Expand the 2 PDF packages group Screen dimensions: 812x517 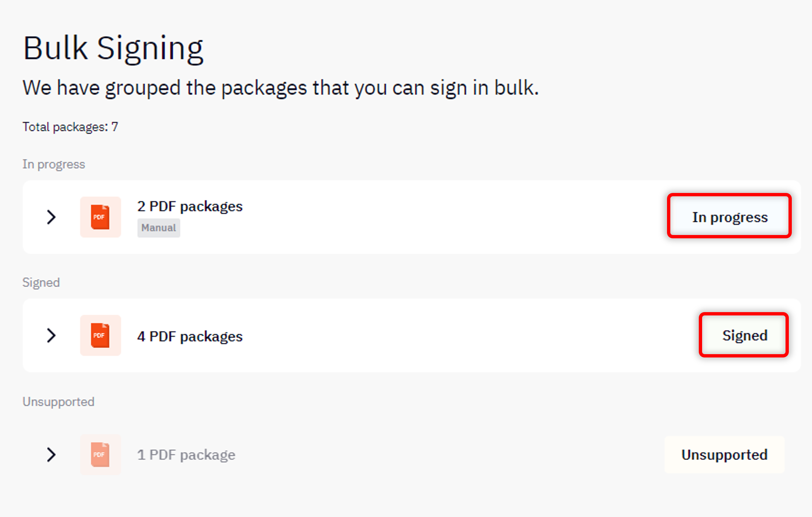point(51,217)
